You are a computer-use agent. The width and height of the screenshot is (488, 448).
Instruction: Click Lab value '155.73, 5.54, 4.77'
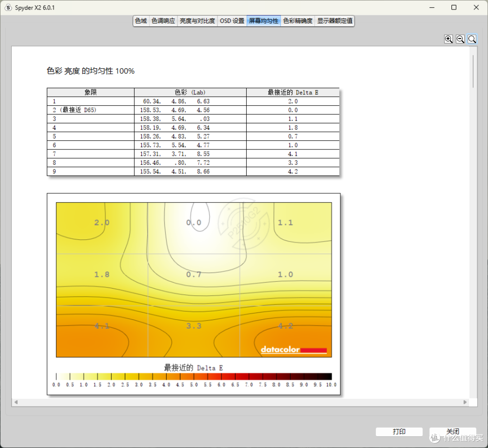(175, 145)
